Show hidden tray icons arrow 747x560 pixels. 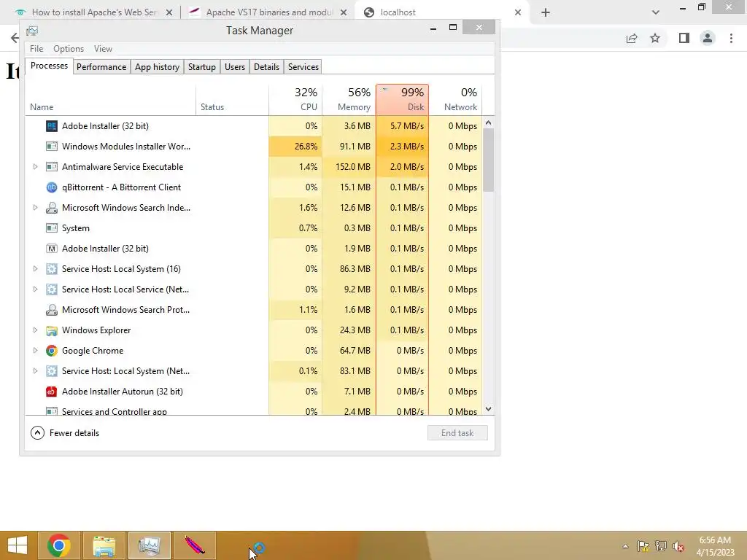pos(625,546)
